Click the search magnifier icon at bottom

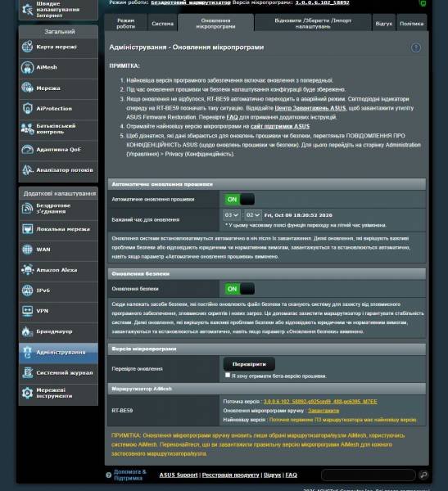click(423, 475)
